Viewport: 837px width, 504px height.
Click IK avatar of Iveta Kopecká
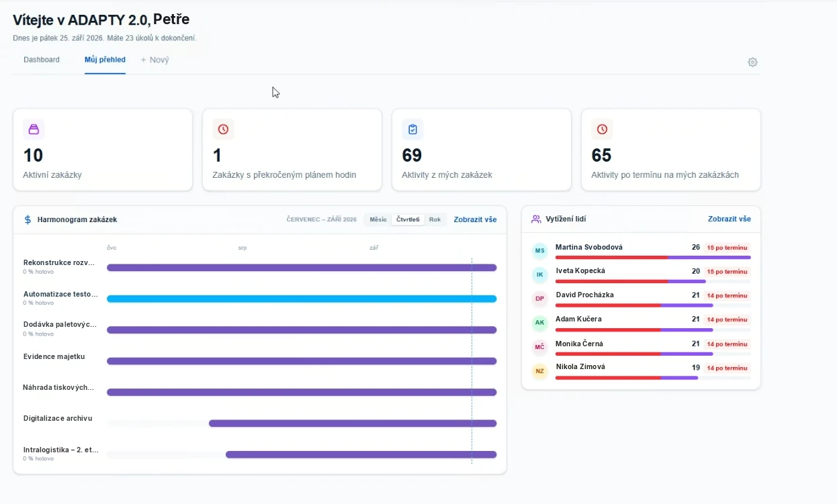540,274
